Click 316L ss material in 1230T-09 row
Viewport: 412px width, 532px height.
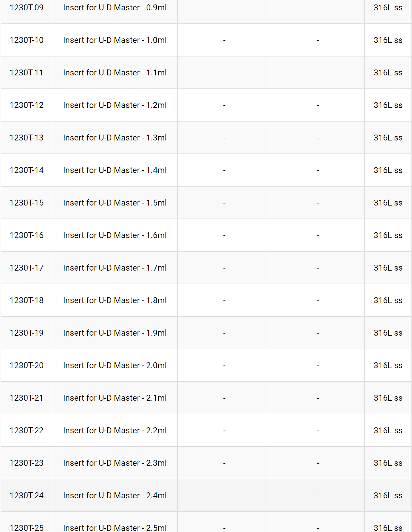coord(388,8)
